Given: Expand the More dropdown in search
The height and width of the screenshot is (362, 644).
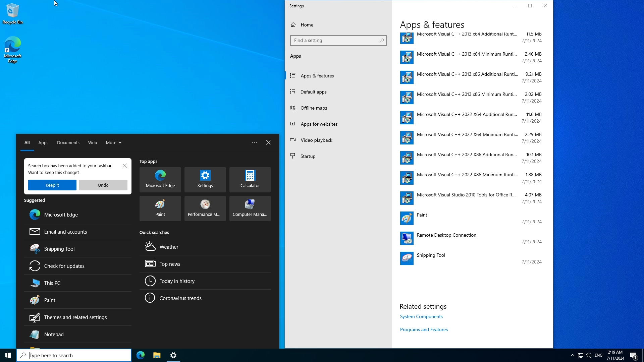Looking at the screenshot, I should [x=113, y=142].
